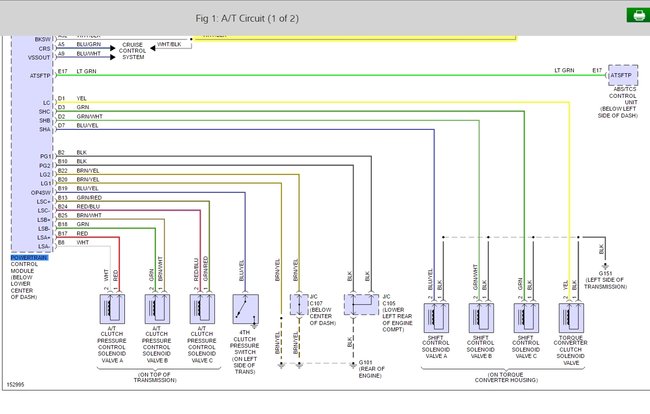Viewport: 650px width, 414px height.
Task: Click the BLU/WHT wire label at A9
Action: 89,53
